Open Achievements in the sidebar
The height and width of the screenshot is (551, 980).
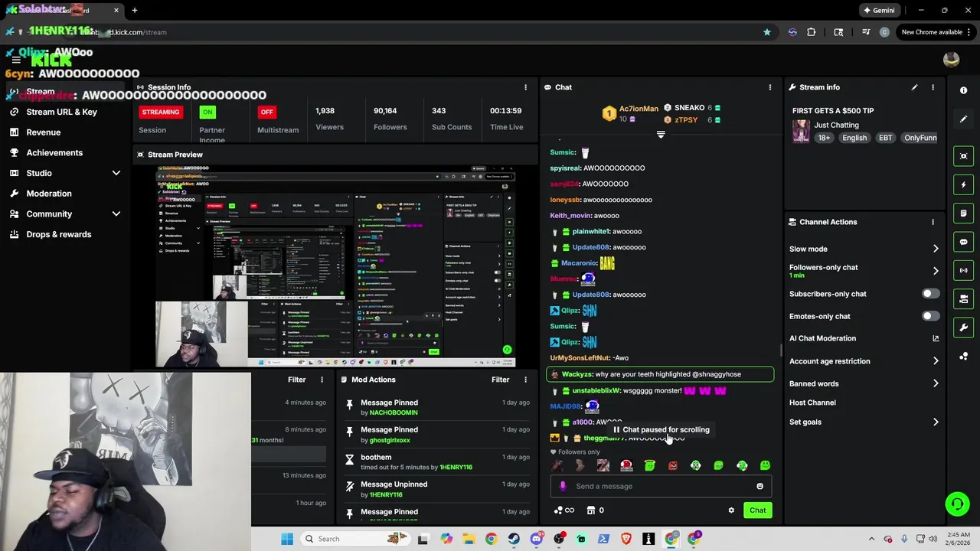pos(54,152)
